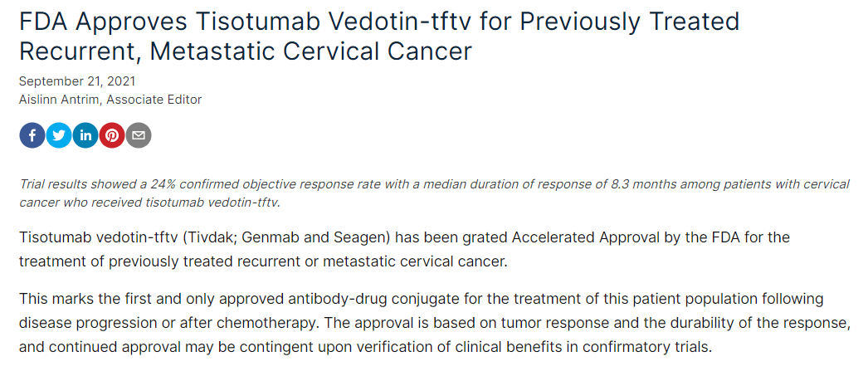Send the article via the email icon

pos(139,135)
